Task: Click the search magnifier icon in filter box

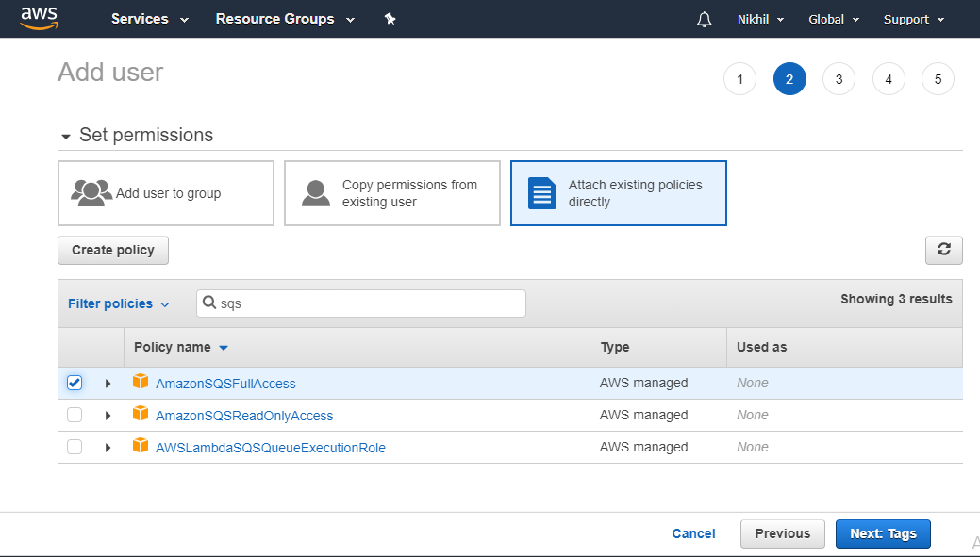Action: (208, 303)
